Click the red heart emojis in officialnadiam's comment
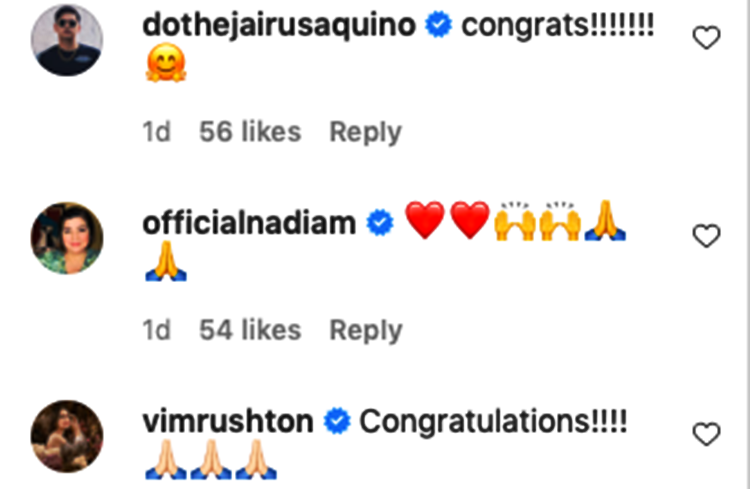The image size is (750, 489). [447, 220]
